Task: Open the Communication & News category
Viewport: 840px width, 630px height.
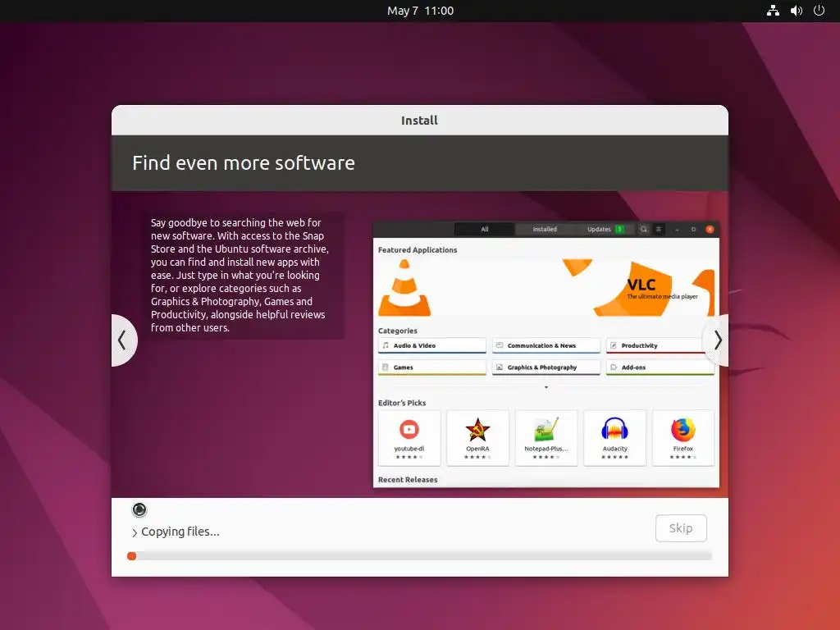Action: click(x=546, y=345)
